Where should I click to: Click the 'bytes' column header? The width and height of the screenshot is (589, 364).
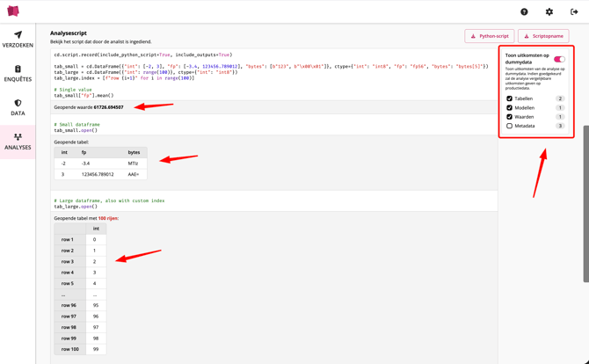[x=134, y=152]
